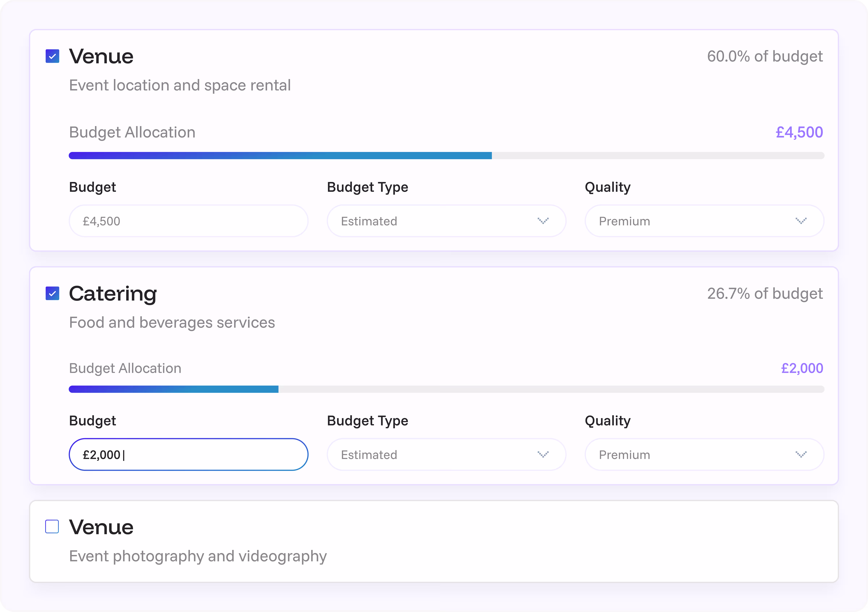Click Venue's budget allocation progress bar
The image size is (868, 612).
(446, 155)
